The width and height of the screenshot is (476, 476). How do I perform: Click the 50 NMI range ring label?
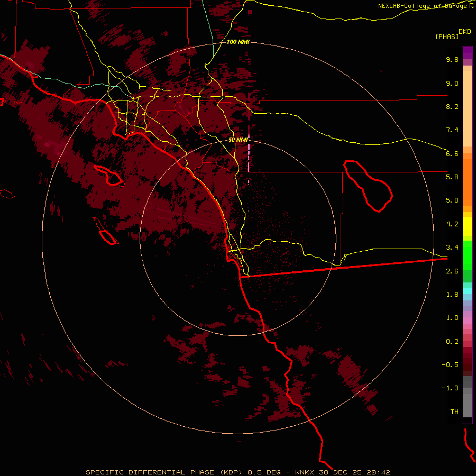tap(238, 140)
